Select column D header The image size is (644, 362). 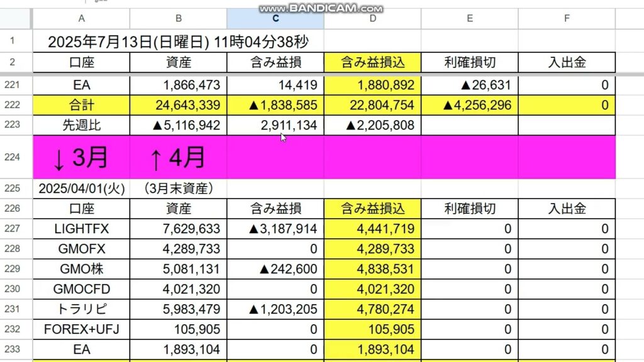pos(372,18)
